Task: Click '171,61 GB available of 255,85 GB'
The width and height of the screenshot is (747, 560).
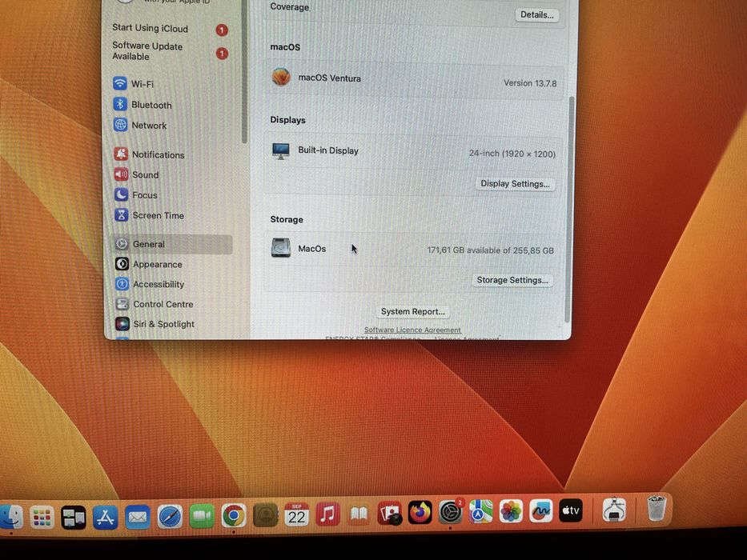Action: 490,250
